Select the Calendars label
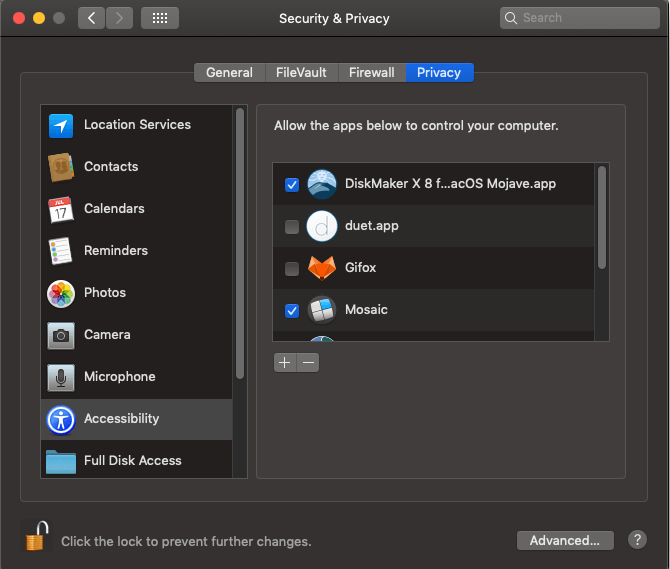The image size is (670, 569). pyautogui.click(x=114, y=208)
